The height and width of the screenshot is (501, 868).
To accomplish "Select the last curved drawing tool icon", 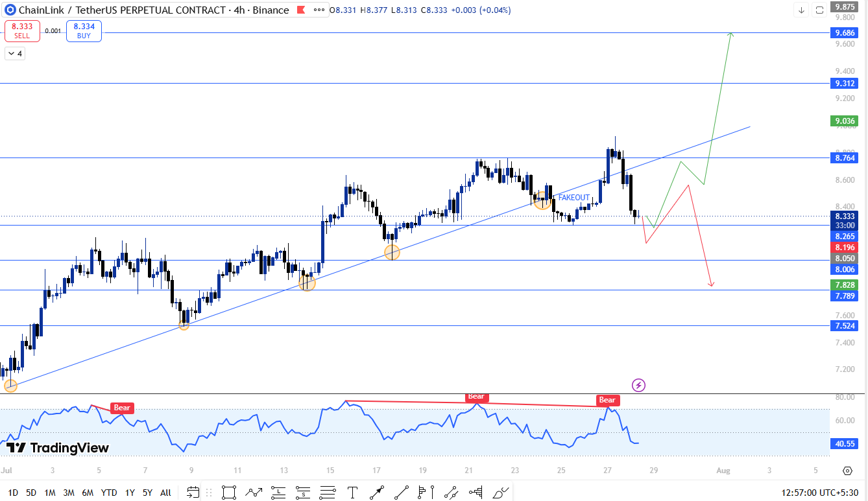I will click(500, 493).
